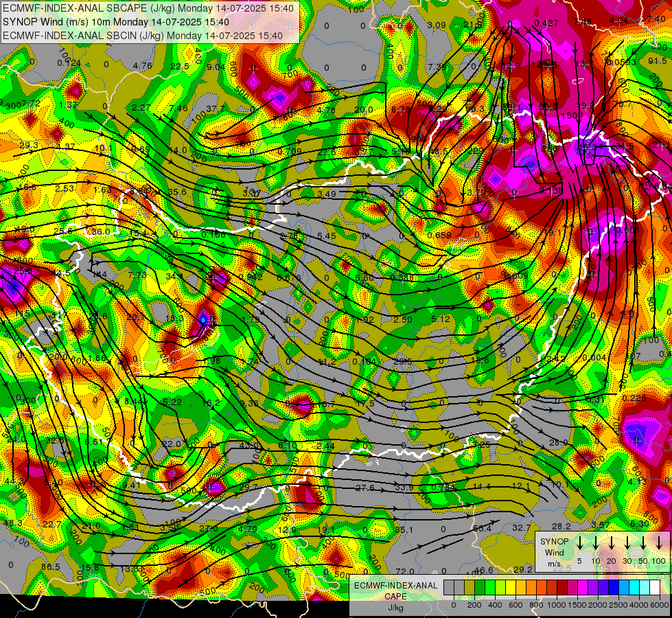Click the 1000 tick label in CAPE legend

(557, 605)
